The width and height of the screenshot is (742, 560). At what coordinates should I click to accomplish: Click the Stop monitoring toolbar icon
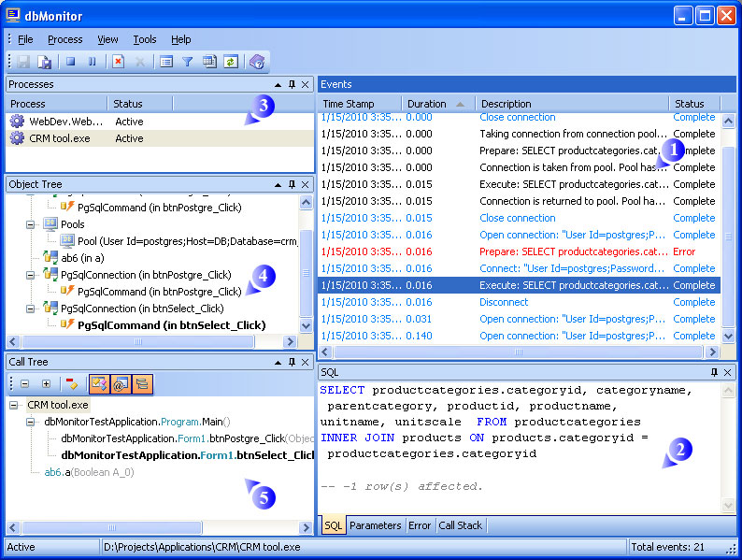[x=71, y=62]
